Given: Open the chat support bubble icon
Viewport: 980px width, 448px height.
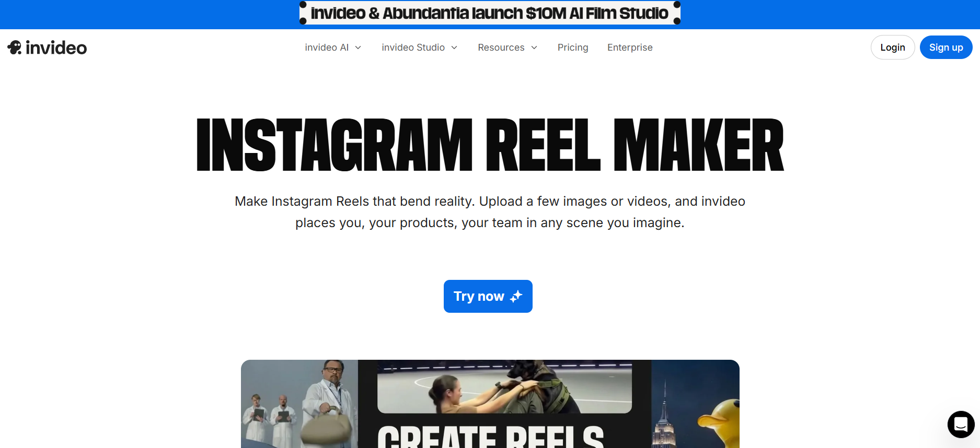Looking at the screenshot, I should [961, 424].
